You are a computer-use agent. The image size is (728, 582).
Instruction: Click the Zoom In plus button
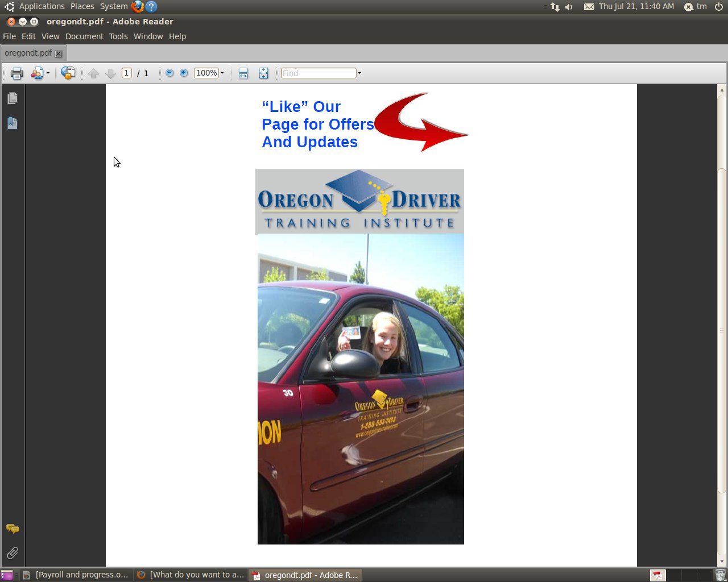(184, 73)
